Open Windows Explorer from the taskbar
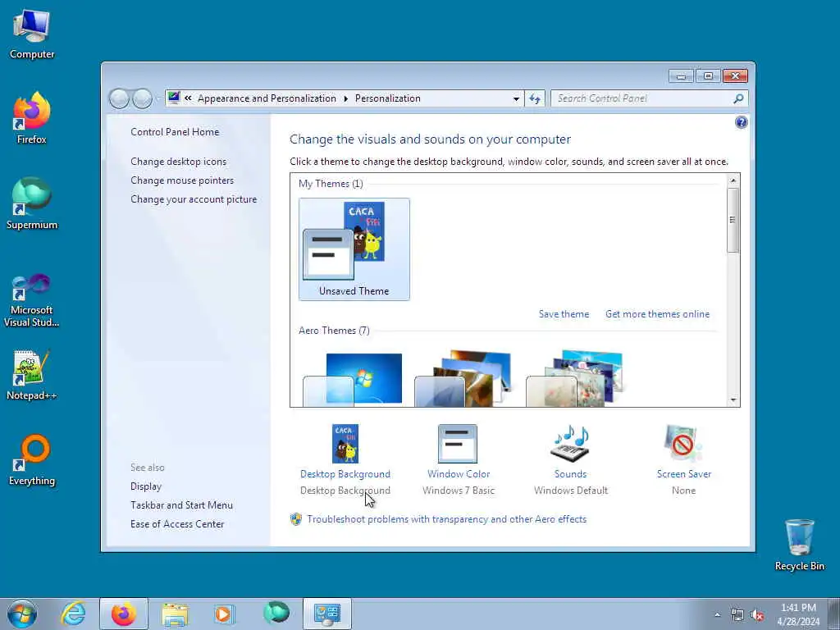The image size is (840, 630). click(x=175, y=614)
